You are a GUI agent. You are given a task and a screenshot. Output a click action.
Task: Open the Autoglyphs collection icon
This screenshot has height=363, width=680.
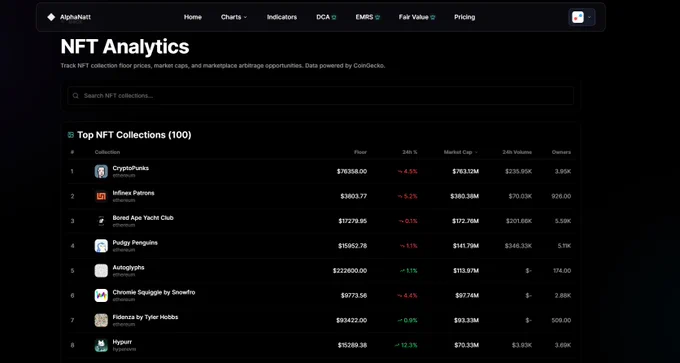(x=101, y=271)
